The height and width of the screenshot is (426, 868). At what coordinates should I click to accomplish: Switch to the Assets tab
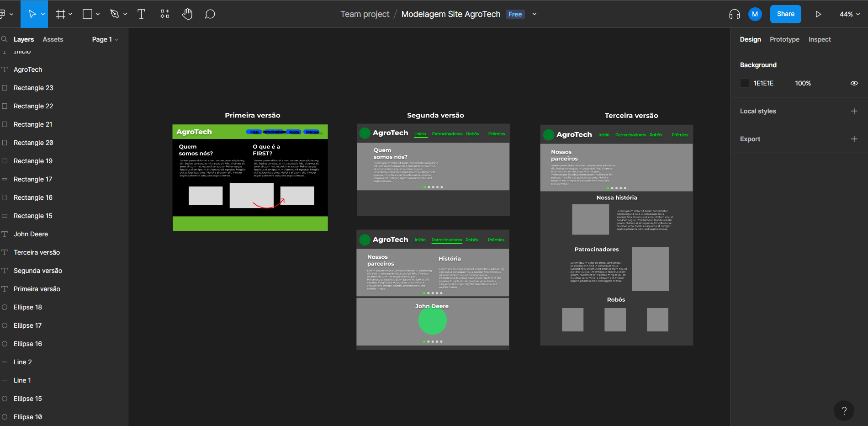pyautogui.click(x=53, y=39)
